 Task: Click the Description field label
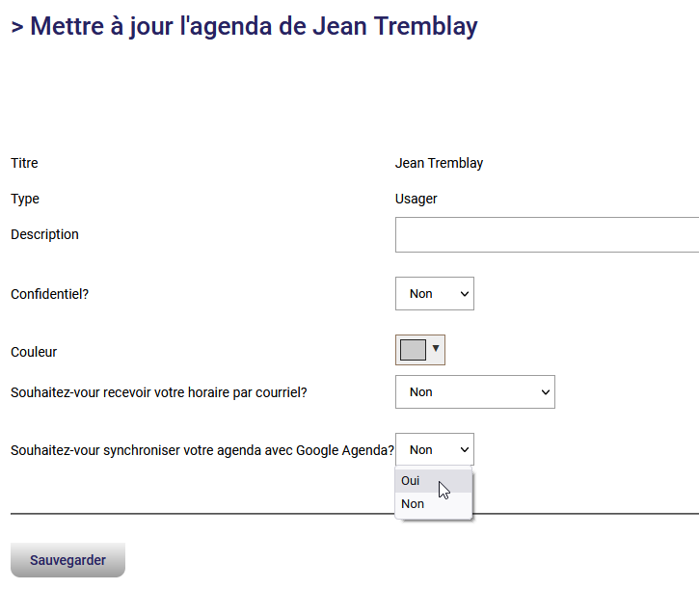pyautogui.click(x=45, y=234)
